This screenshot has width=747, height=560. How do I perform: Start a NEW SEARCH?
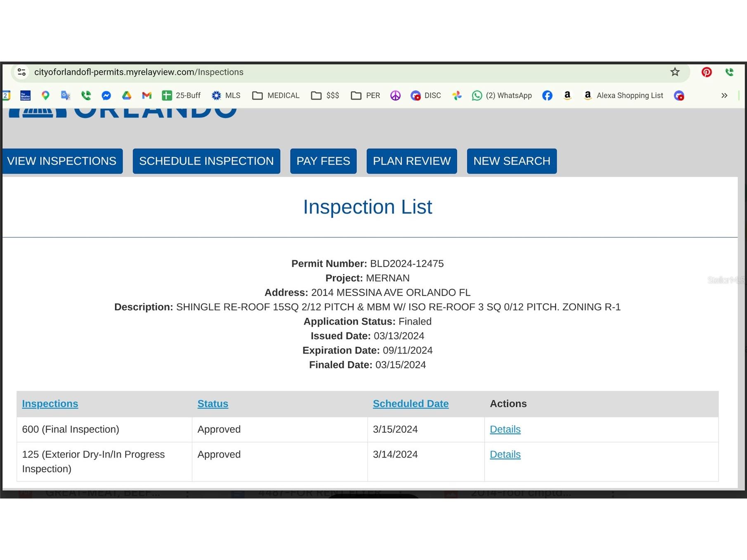[x=512, y=161]
